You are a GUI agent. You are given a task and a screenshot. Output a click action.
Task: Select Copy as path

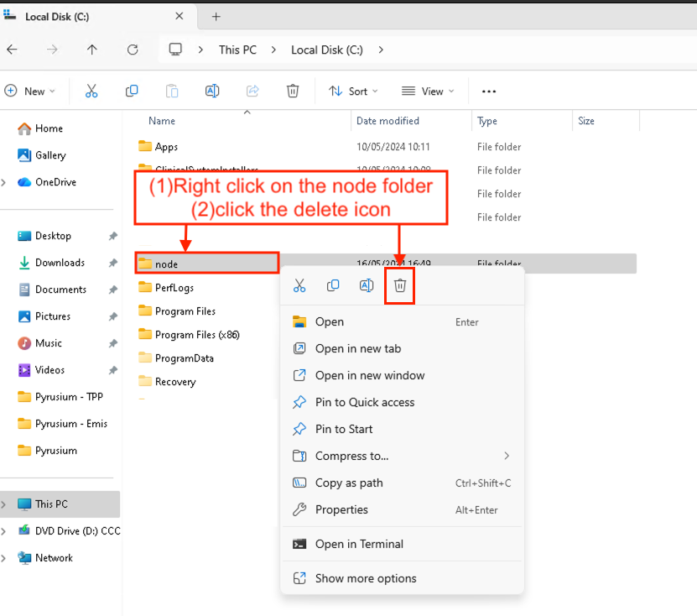[403, 483]
